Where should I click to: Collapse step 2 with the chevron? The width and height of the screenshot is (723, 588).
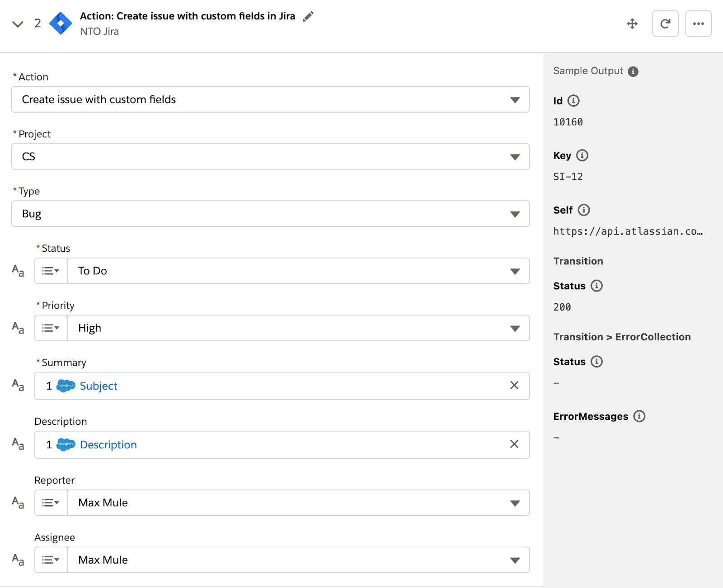pyautogui.click(x=18, y=24)
